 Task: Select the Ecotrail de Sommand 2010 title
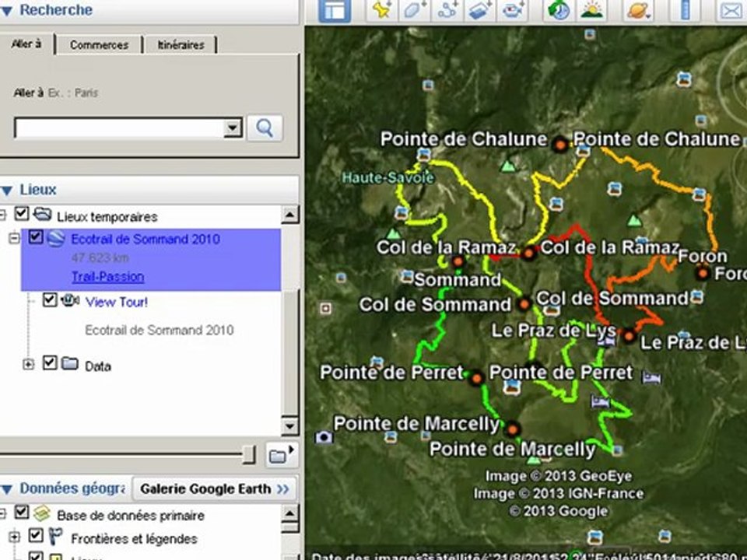coord(146,239)
